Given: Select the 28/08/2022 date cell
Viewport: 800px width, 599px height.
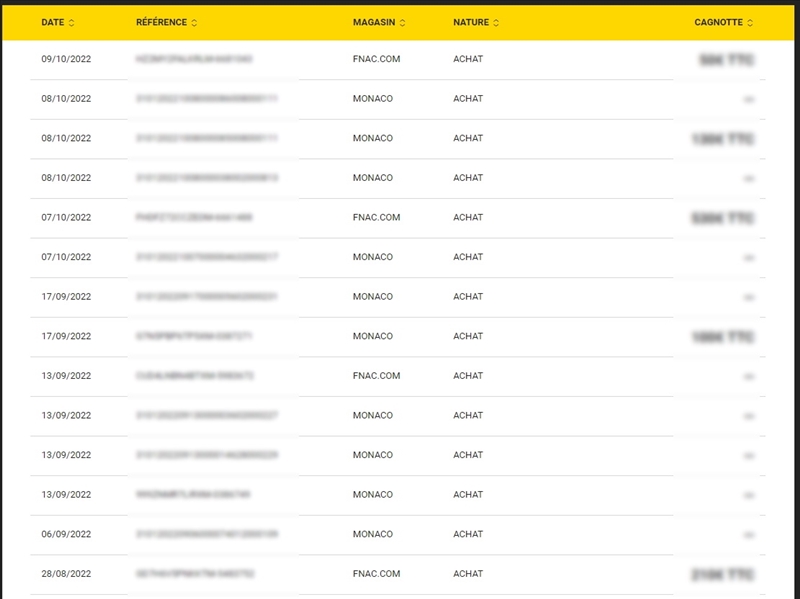Looking at the screenshot, I should pyautogui.click(x=66, y=574).
